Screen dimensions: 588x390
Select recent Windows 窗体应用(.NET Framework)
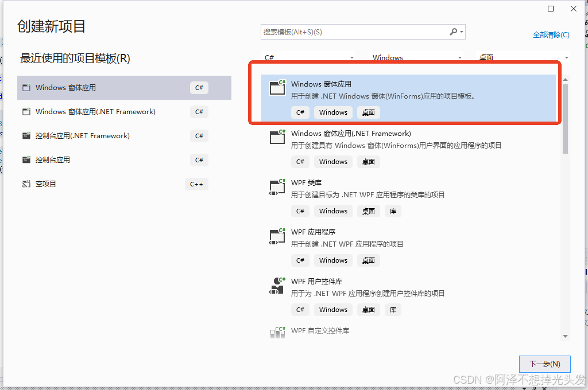click(x=124, y=112)
